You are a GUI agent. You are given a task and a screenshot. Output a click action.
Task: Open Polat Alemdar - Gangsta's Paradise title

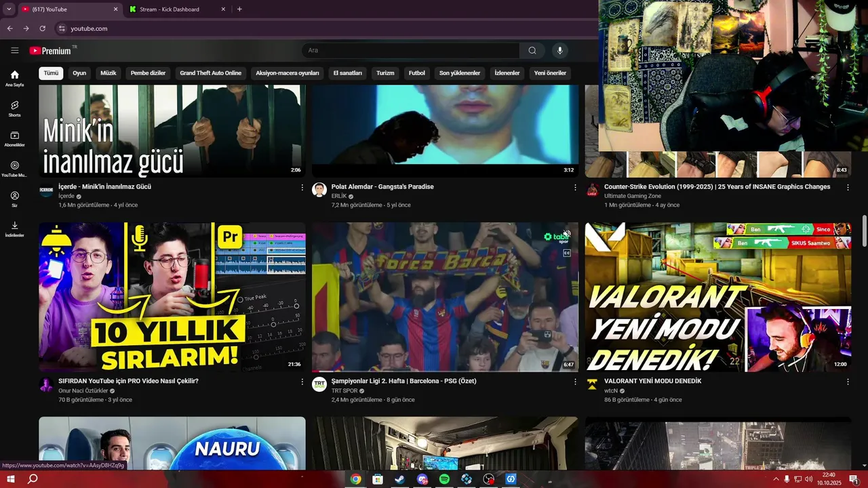pos(382,186)
